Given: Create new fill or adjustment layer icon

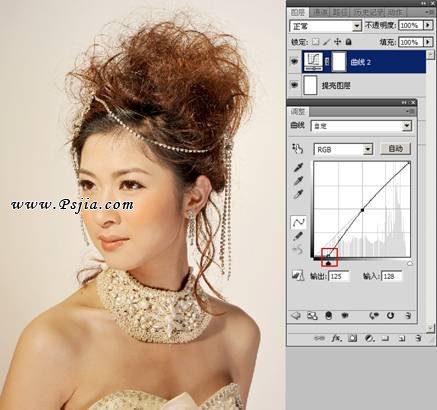Looking at the screenshot, I should [369, 339].
